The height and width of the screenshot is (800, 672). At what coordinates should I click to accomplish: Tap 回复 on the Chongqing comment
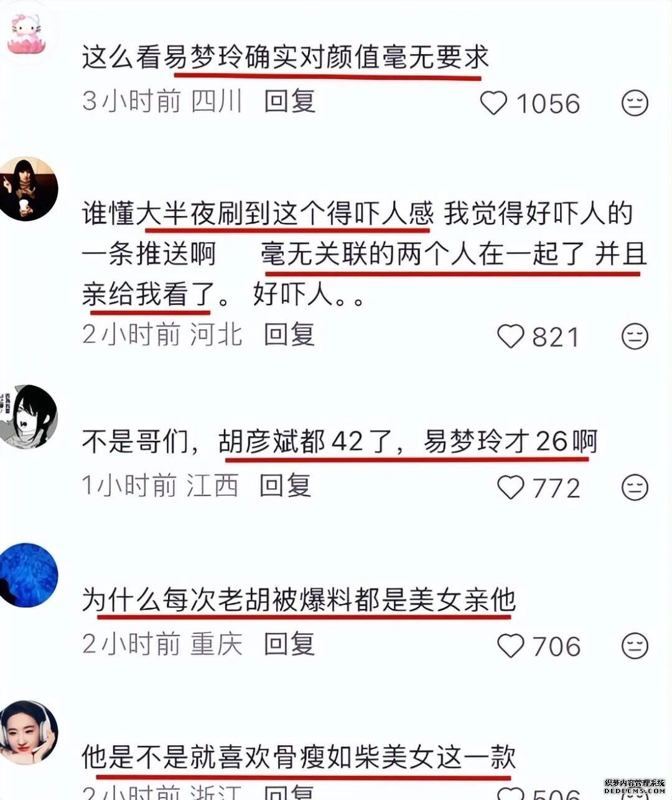click(x=290, y=644)
